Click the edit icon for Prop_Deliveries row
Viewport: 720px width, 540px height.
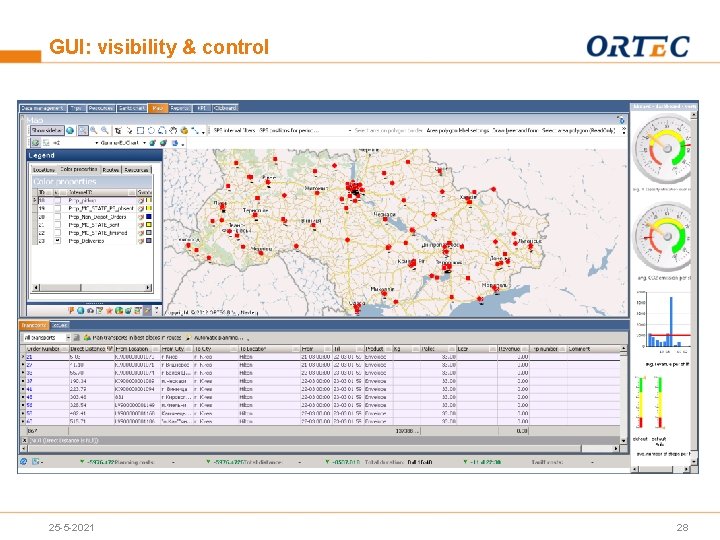(x=141, y=241)
